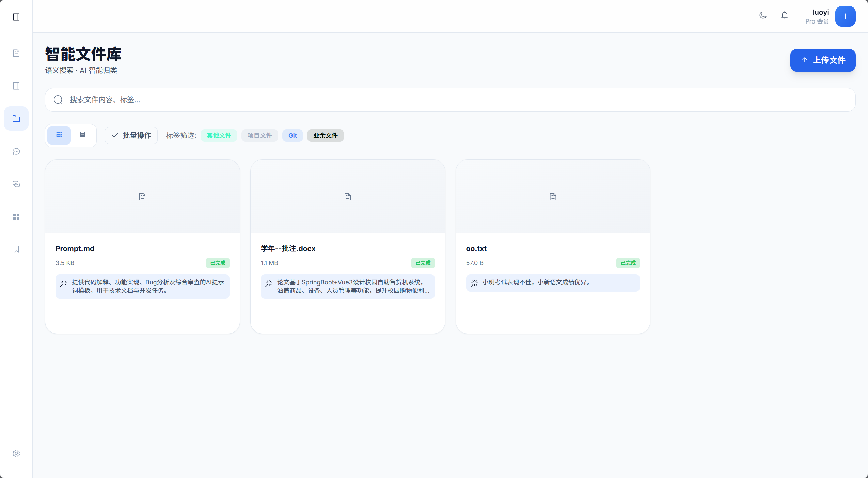Click the 上传文件 upload button
Image resolution: width=868 pixels, height=478 pixels.
tap(822, 60)
